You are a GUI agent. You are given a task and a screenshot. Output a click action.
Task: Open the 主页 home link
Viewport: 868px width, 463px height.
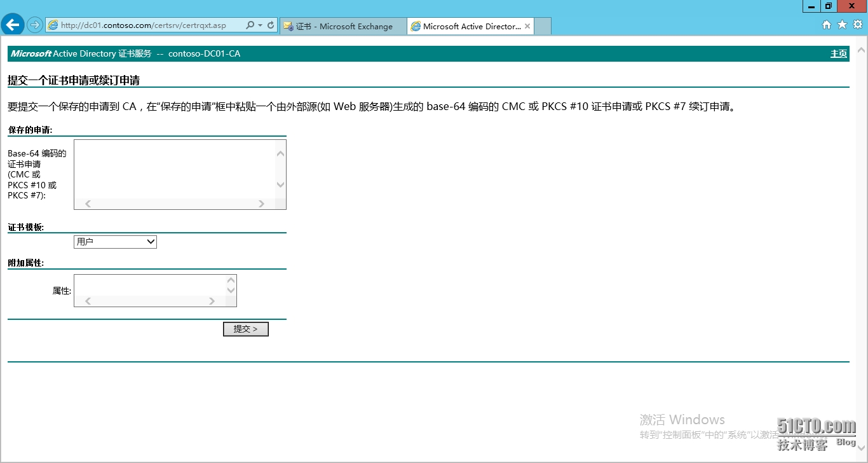point(838,54)
